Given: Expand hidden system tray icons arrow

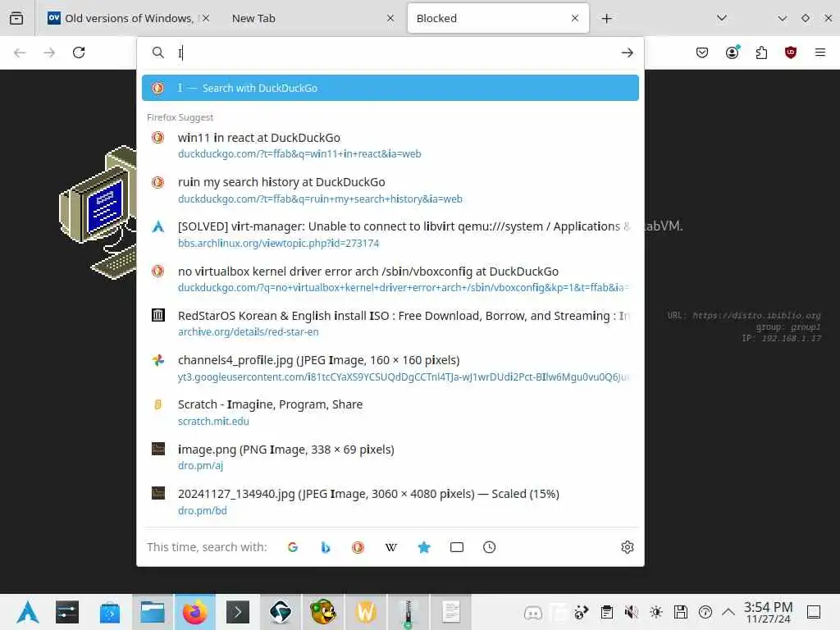Looking at the screenshot, I should (x=728, y=612).
